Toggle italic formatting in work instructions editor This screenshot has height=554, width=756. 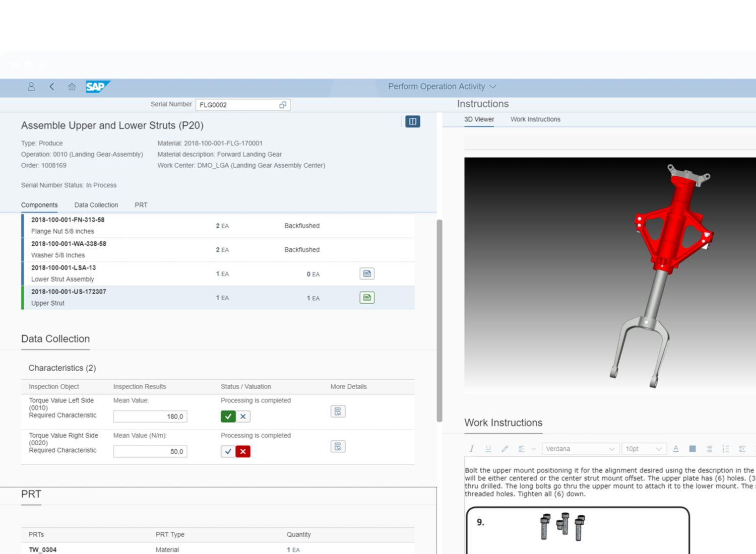pos(472,449)
